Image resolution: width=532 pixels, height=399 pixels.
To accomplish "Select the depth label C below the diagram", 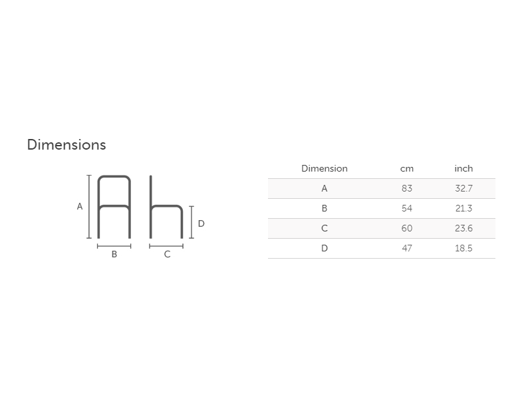I will point(167,254).
